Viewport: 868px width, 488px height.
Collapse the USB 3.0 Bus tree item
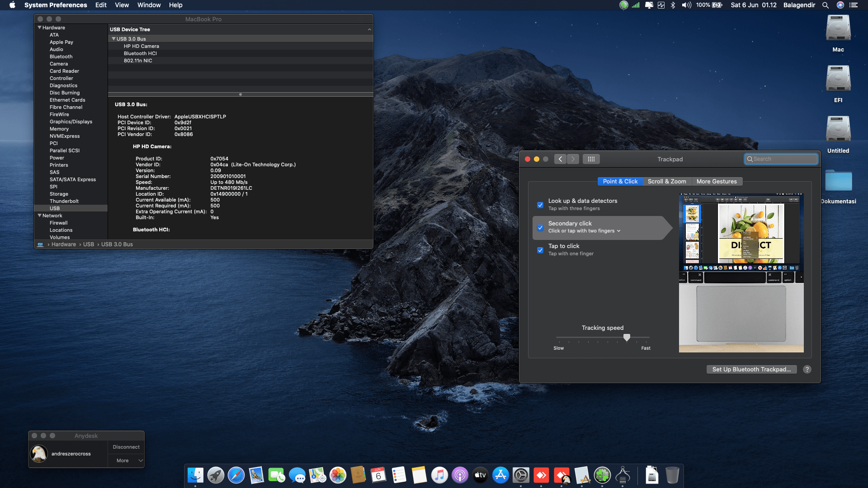(114, 39)
